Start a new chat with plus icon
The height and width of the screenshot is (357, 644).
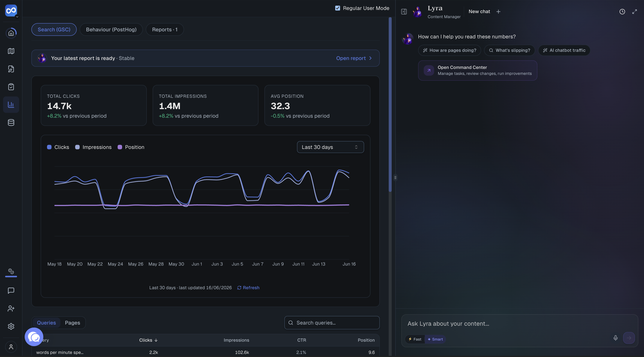498,12
